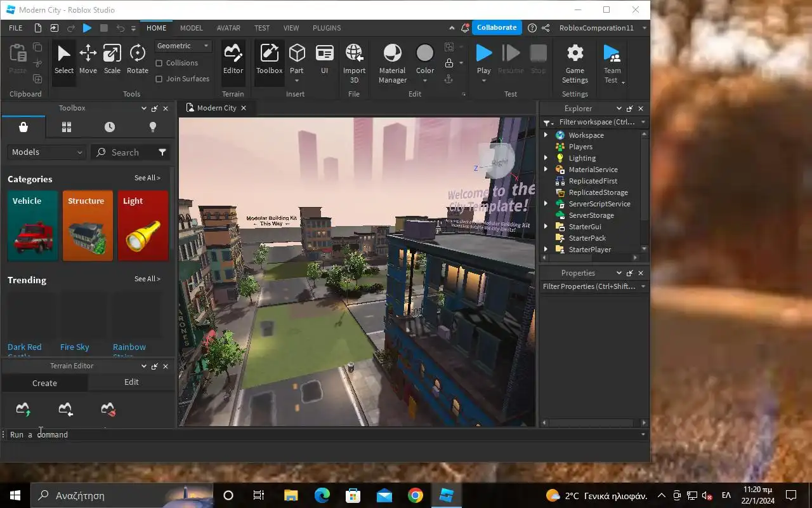This screenshot has width=812, height=508.
Task: Open the Light category card
Action: coord(143,226)
